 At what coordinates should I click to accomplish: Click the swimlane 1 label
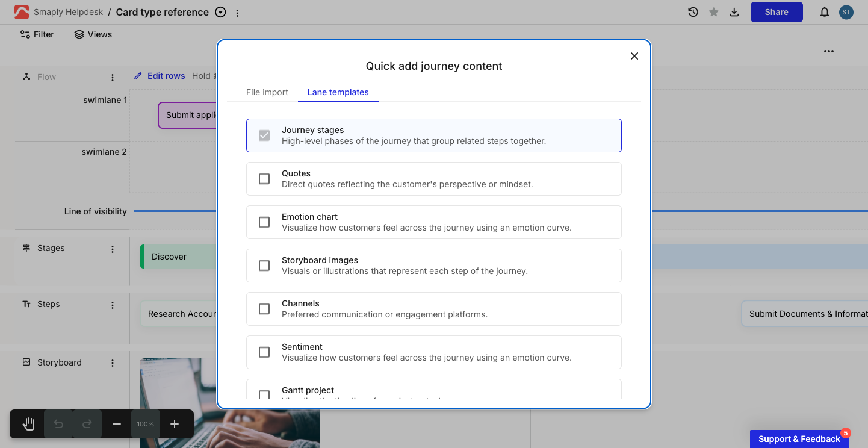[105, 100]
